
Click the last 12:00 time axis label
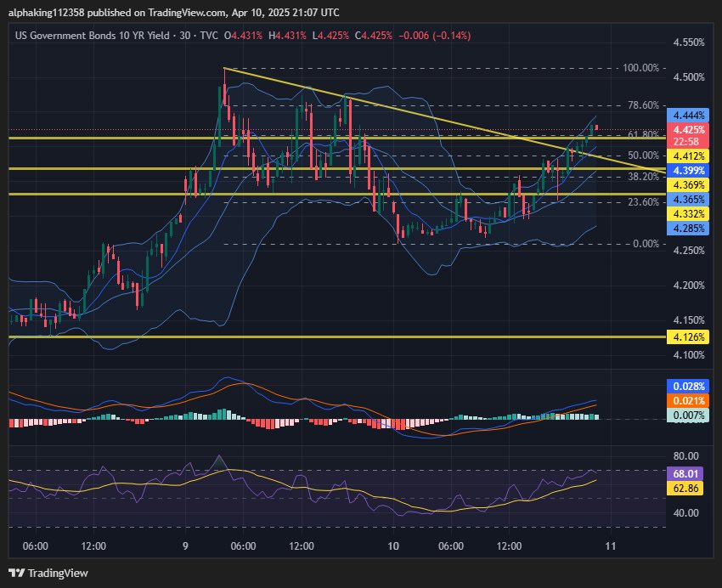click(x=509, y=546)
